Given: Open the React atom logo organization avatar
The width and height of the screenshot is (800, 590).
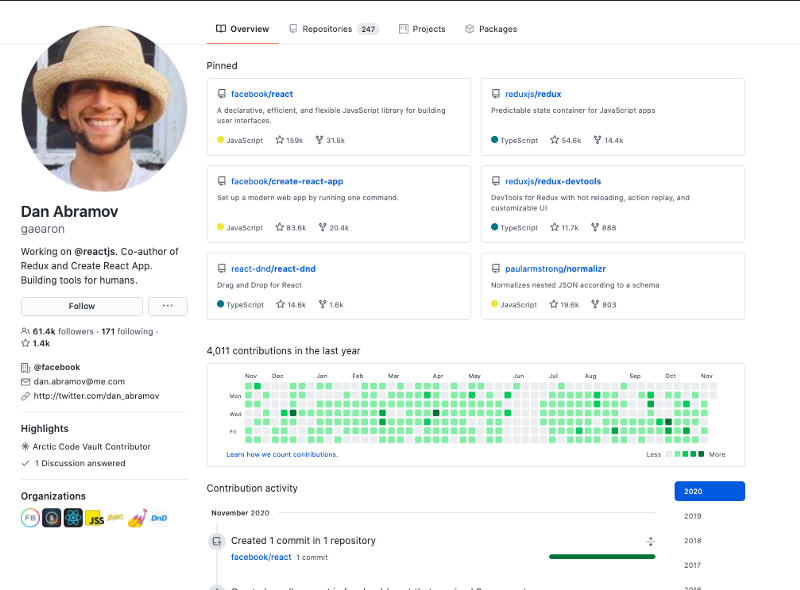Looking at the screenshot, I should [73, 518].
